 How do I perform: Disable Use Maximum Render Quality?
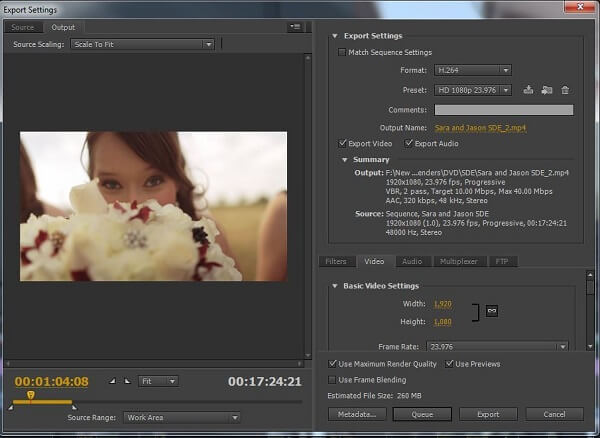pos(333,363)
